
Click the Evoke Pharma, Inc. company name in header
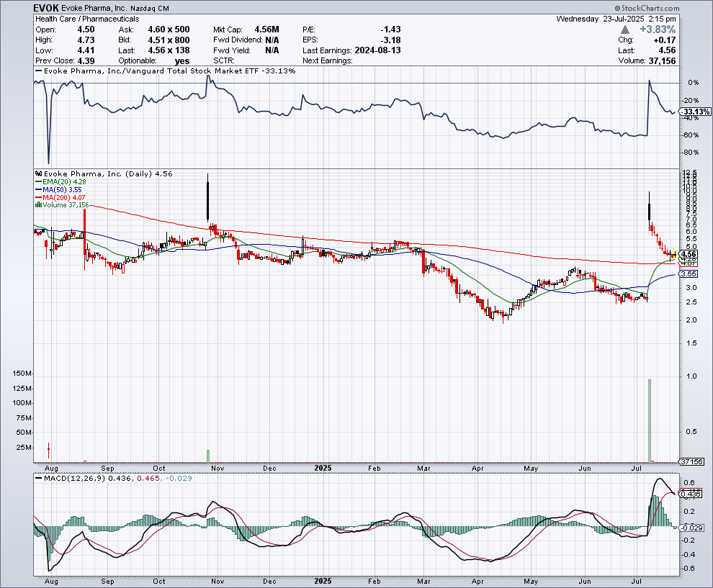tap(94, 9)
